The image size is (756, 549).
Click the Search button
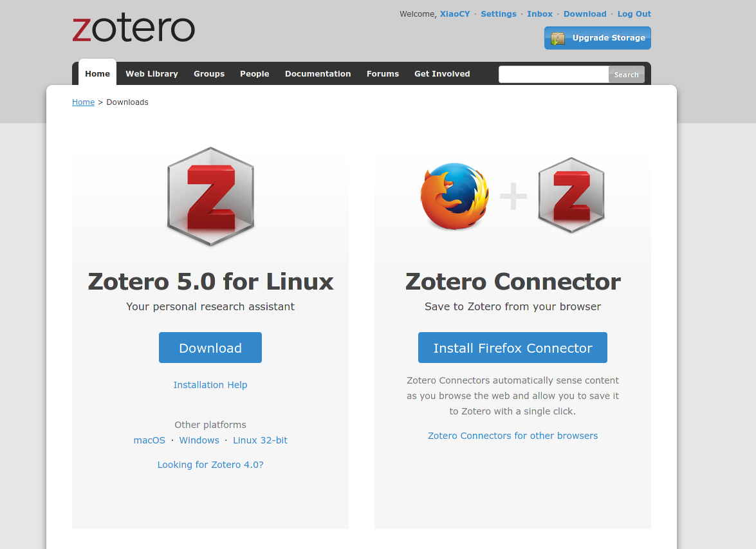pyautogui.click(x=626, y=75)
